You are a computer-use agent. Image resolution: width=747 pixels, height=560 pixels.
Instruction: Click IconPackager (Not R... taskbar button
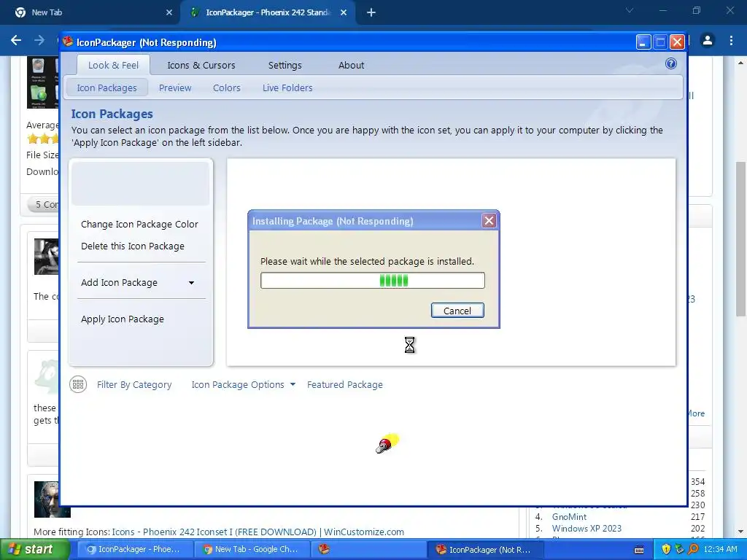(x=485, y=549)
